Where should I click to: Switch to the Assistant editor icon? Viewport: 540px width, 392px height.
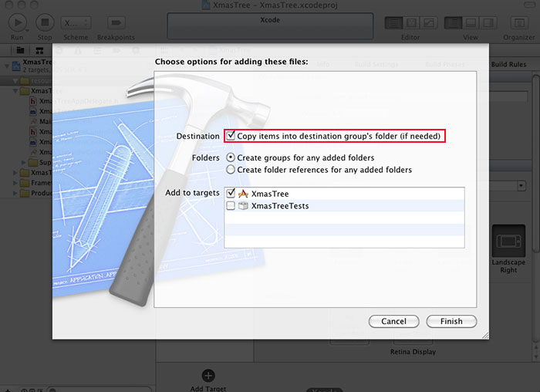coord(411,23)
